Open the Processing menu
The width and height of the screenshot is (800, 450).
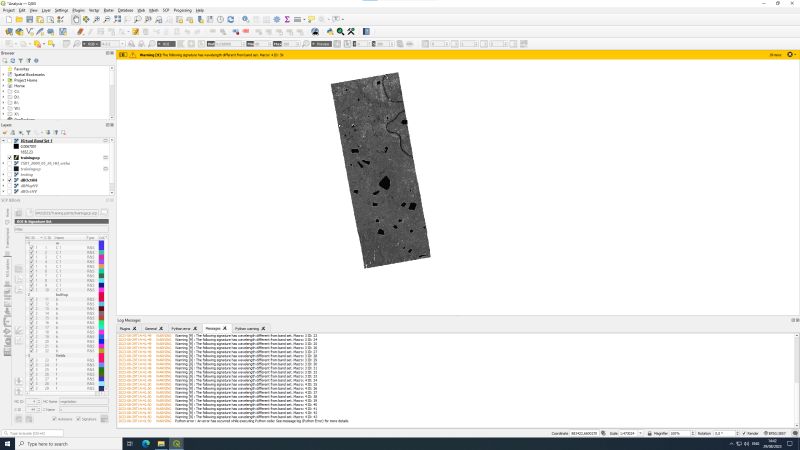(182, 10)
